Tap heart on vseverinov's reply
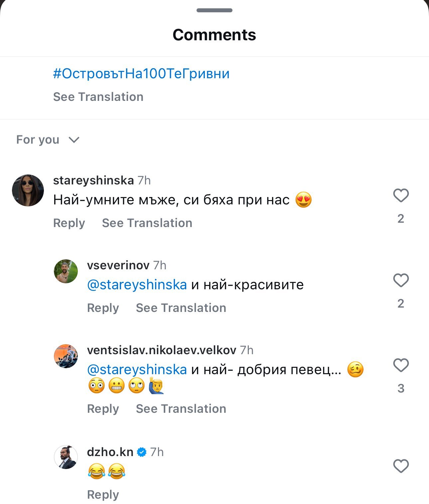429x504 pixels. coord(401,280)
